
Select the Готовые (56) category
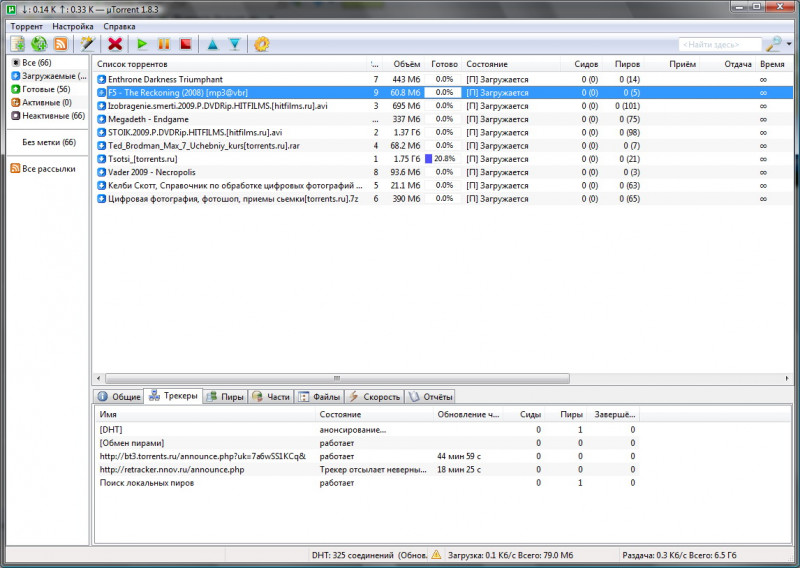[x=44, y=89]
